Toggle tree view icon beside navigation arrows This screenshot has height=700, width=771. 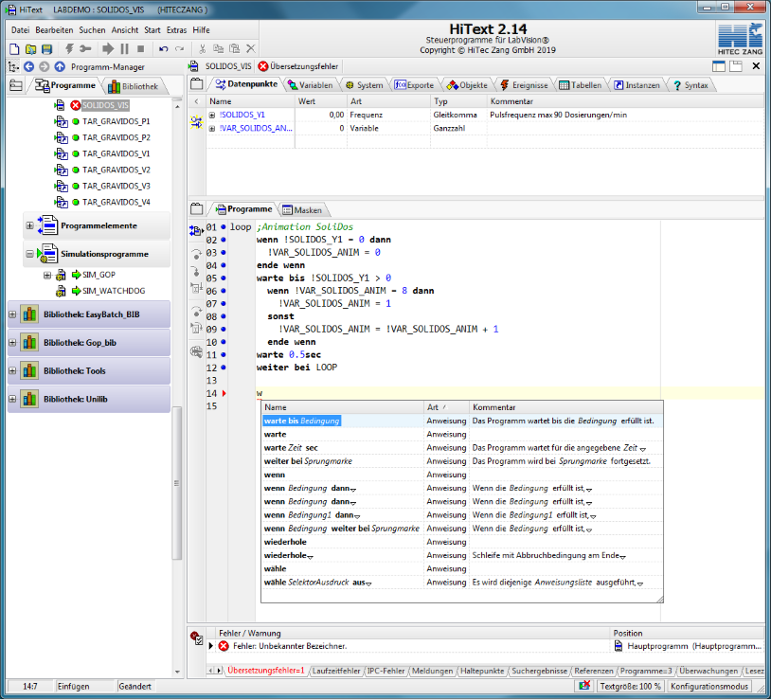click(x=13, y=67)
